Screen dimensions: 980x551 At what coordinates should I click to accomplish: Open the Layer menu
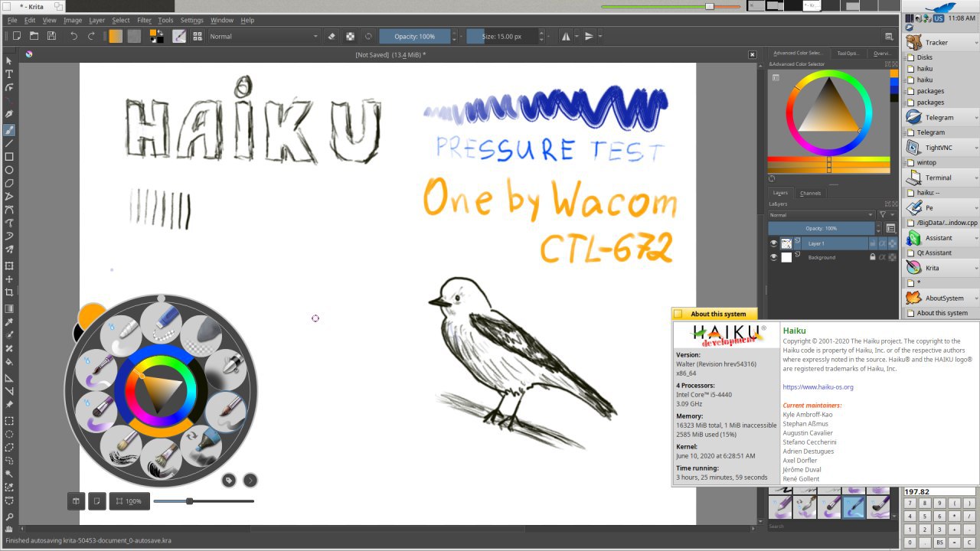click(97, 20)
